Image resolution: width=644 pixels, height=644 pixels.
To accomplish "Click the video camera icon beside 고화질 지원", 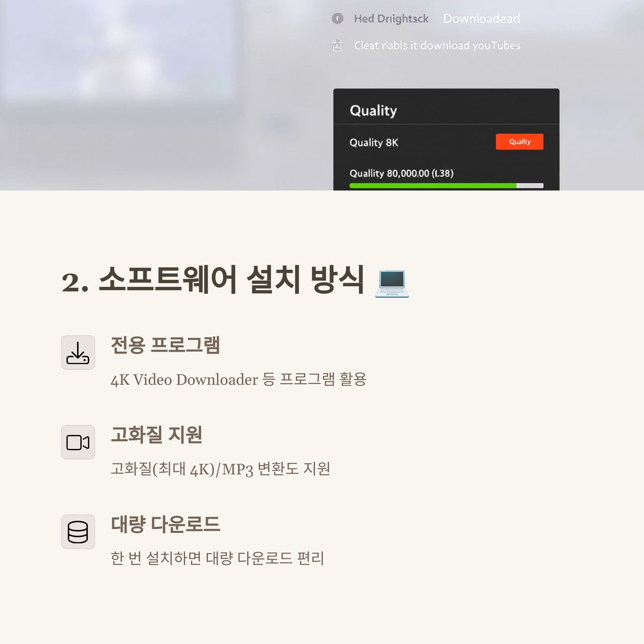I will 78,442.
